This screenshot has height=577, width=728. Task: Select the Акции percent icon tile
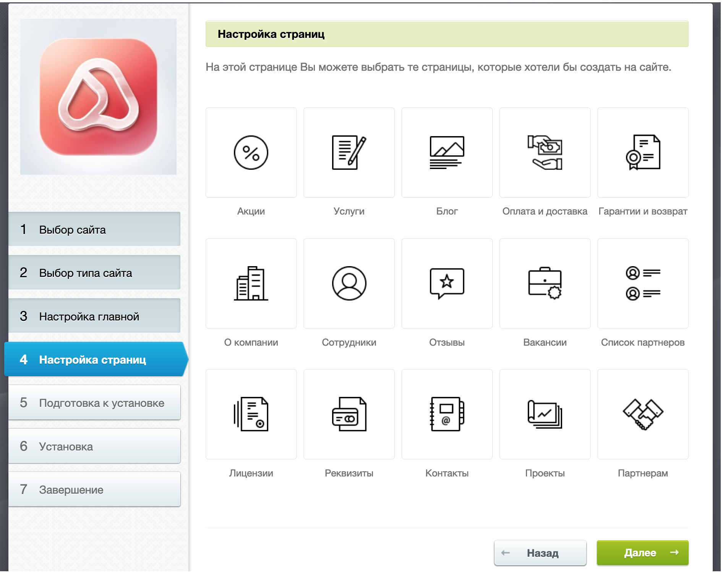[251, 153]
